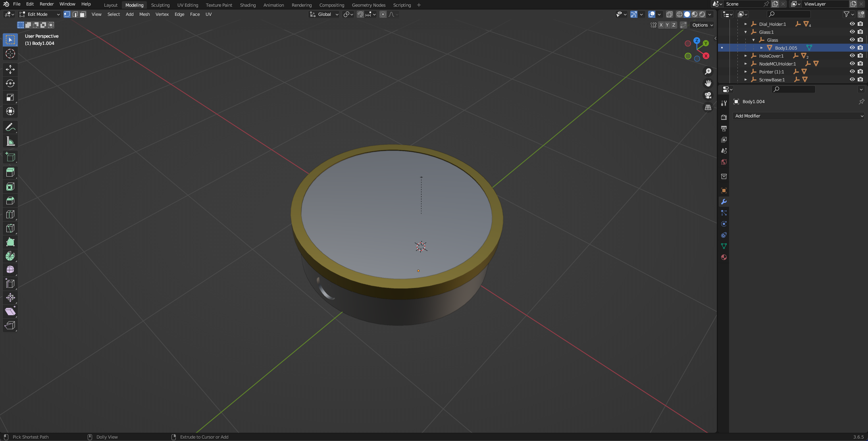The image size is (868, 441).
Task: Open the Render properties tab
Action: (x=724, y=117)
